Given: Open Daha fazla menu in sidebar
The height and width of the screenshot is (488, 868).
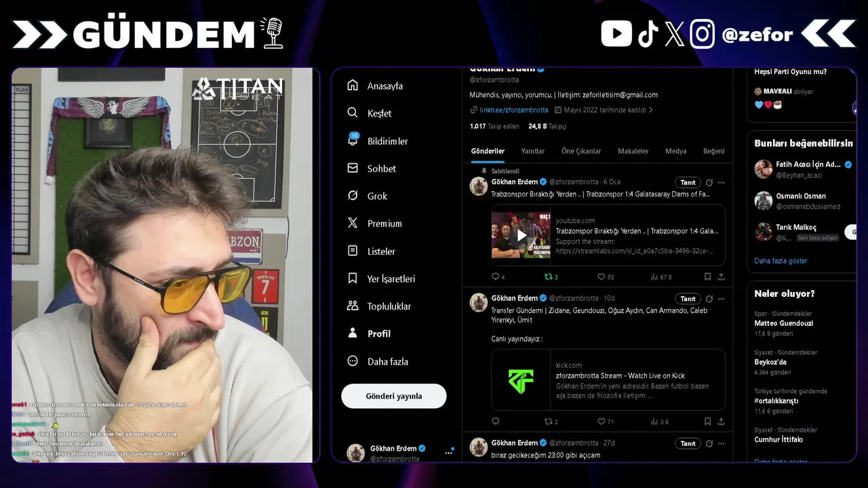Looking at the screenshot, I should coord(378,361).
